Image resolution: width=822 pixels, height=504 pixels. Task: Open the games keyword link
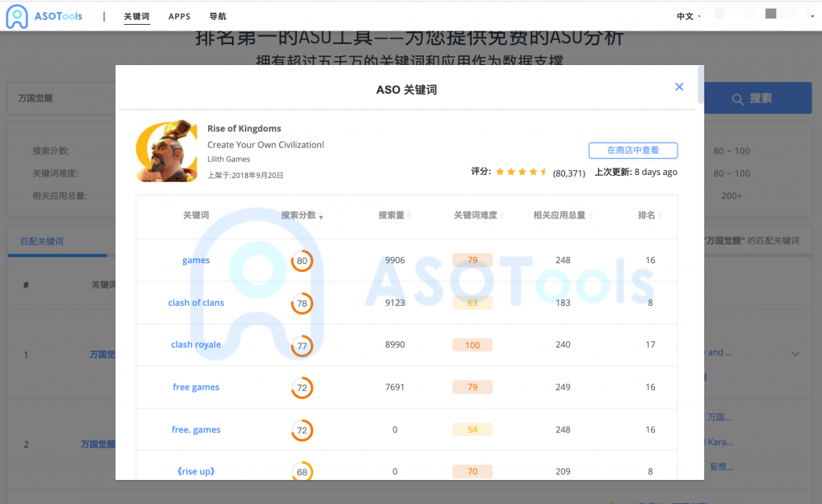point(196,260)
